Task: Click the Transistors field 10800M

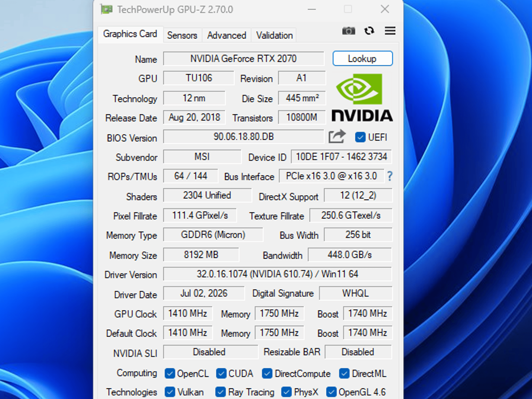Action: (302, 117)
